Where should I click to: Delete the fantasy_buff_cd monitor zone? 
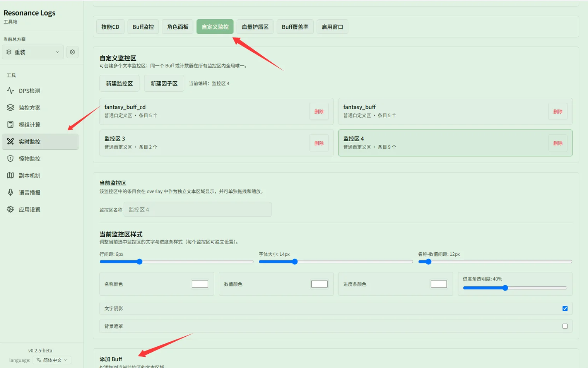point(319,111)
